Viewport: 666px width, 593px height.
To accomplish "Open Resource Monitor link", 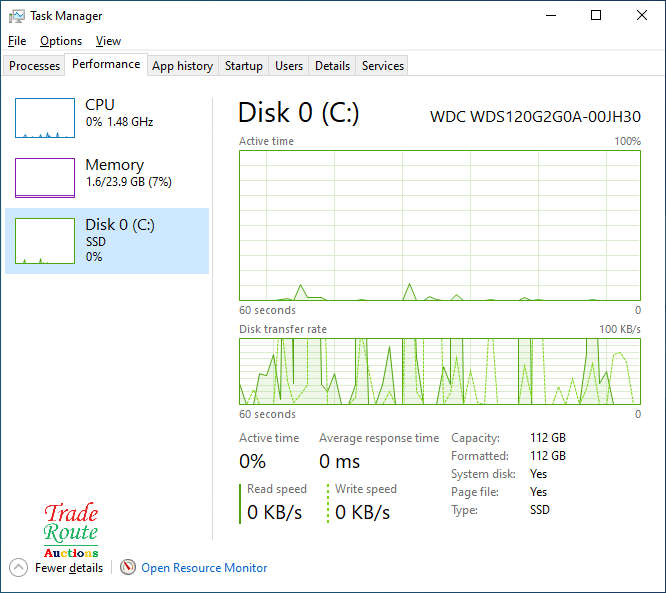I will coord(204,568).
